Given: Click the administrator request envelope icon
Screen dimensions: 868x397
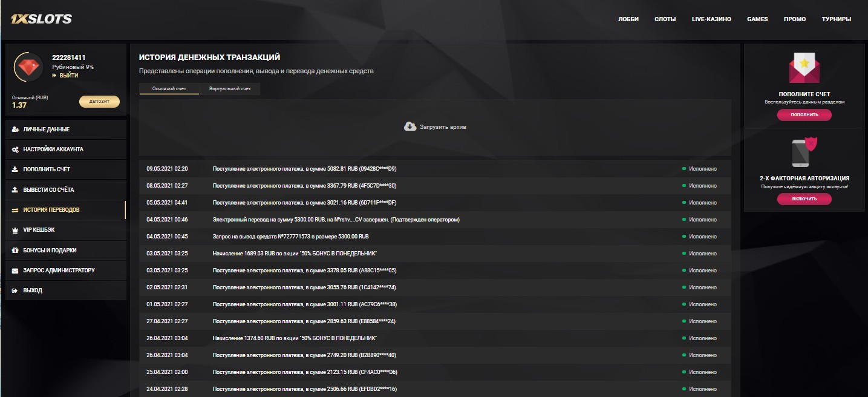Looking at the screenshot, I should 15,271.
